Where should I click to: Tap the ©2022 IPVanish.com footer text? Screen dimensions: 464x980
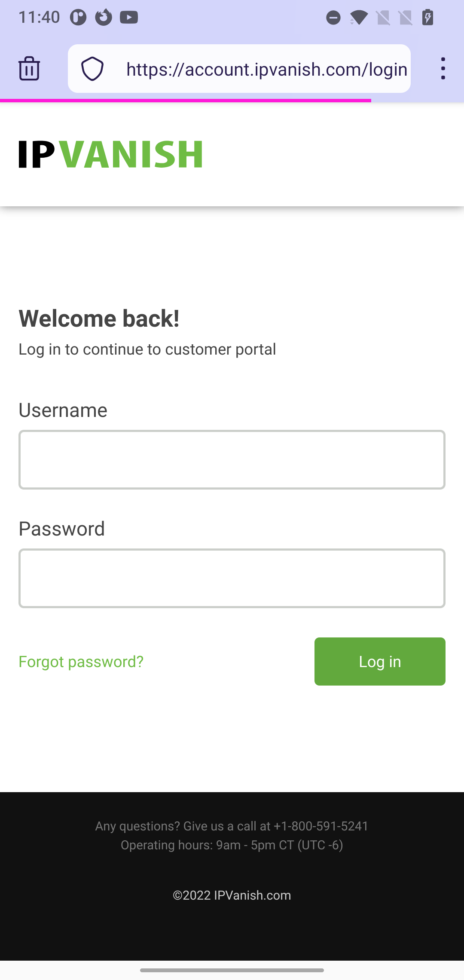point(232,895)
